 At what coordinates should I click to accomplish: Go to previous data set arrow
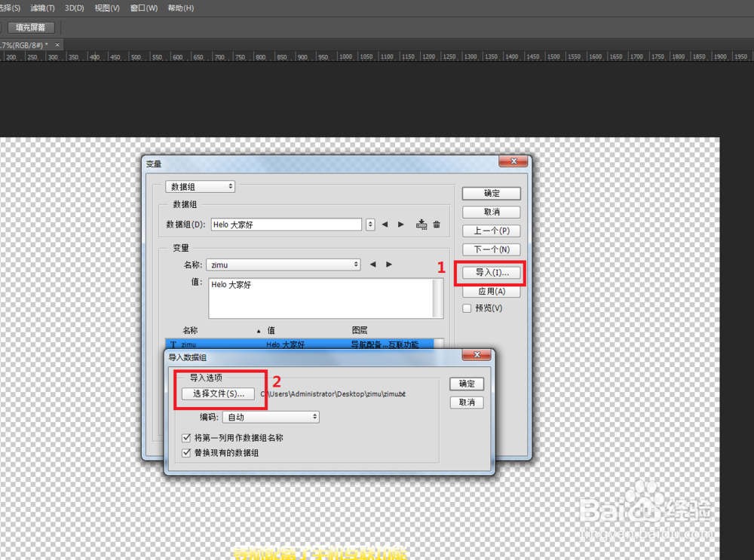click(385, 225)
